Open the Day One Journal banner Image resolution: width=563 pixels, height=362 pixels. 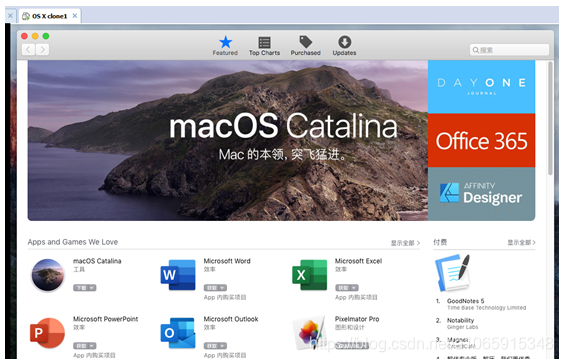click(481, 87)
